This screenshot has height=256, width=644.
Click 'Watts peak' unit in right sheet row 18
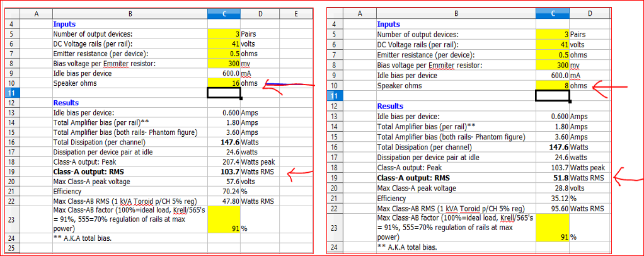tap(587, 168)
